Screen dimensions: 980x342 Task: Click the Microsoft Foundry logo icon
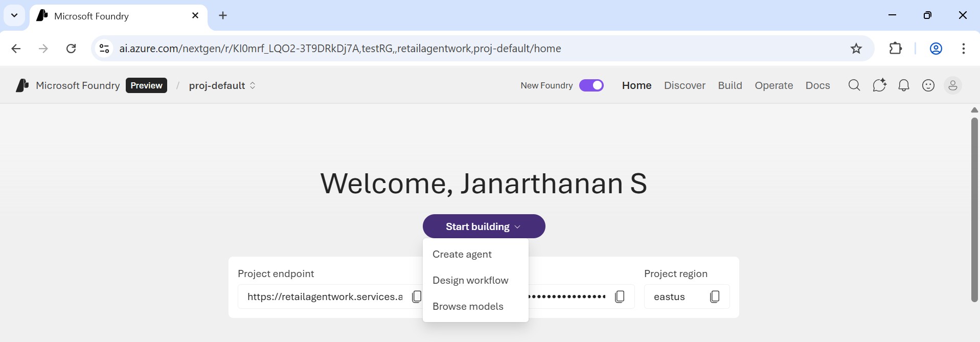(22, 85)
